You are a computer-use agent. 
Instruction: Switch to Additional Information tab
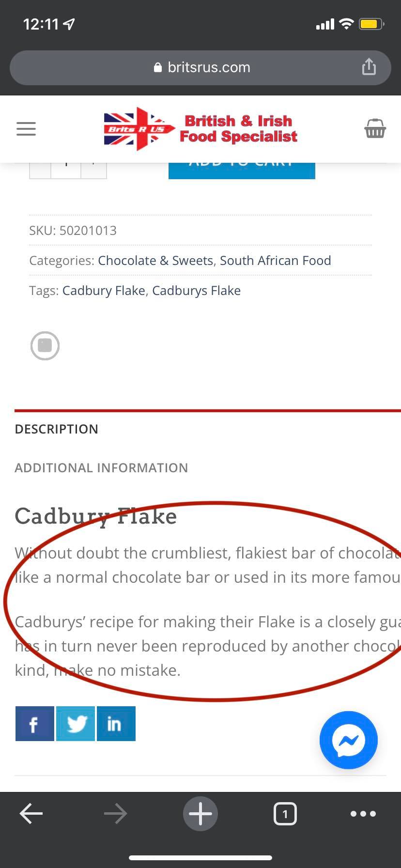(101, 468)
